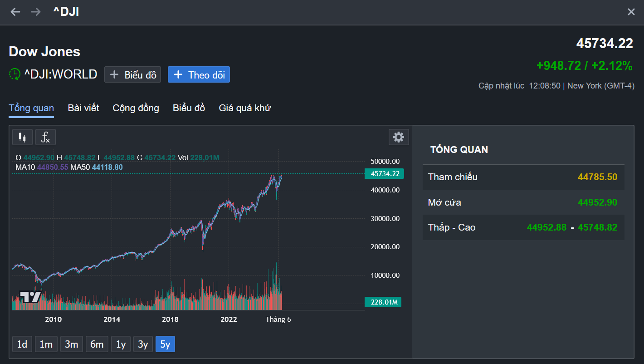
Task: Click the TradingView logo on chart
Action: tap(31, 297)
